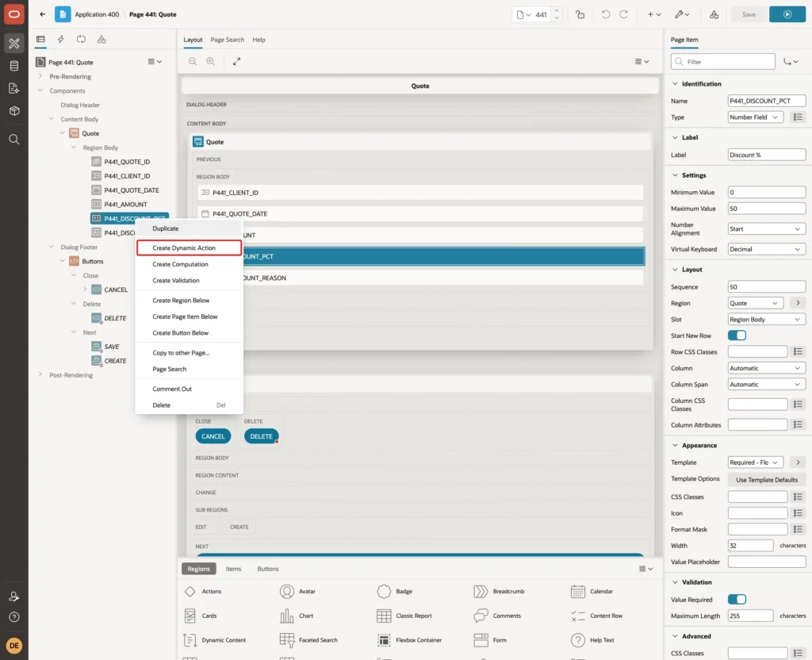Select the SAVE button in tree
This screenshot has height=660, width=812.
111,347
